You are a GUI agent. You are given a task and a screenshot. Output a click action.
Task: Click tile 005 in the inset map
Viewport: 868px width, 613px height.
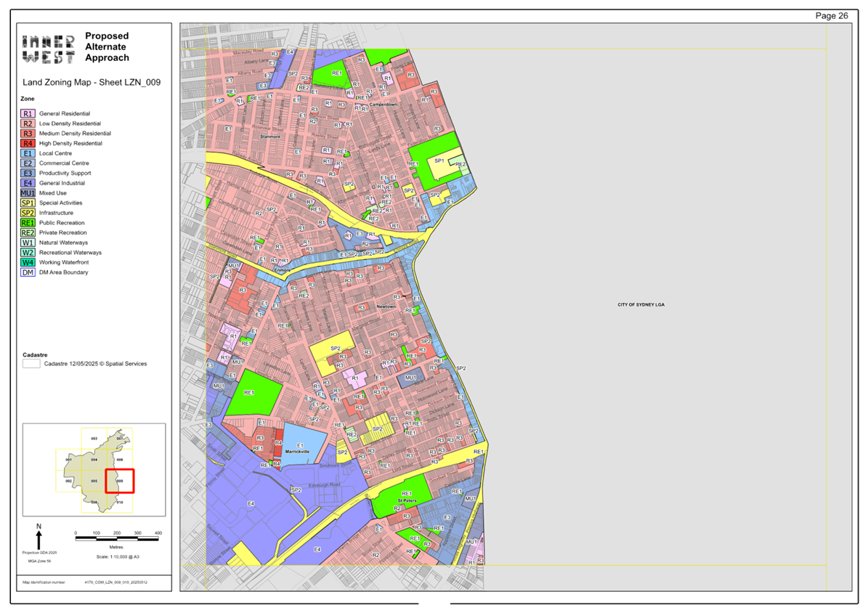[x=94, y=481]
